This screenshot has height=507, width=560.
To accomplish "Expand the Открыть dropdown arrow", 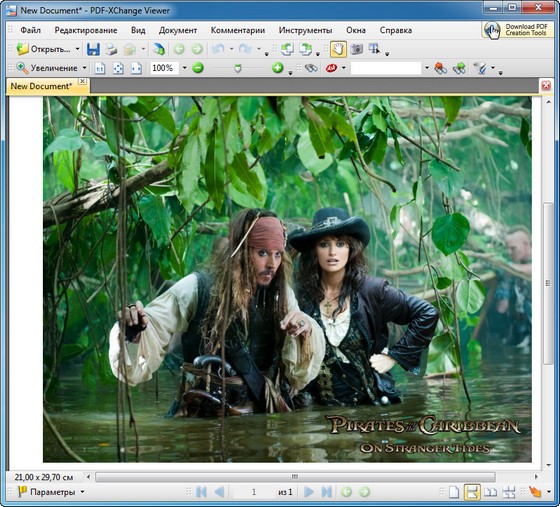I will (77, 49).
